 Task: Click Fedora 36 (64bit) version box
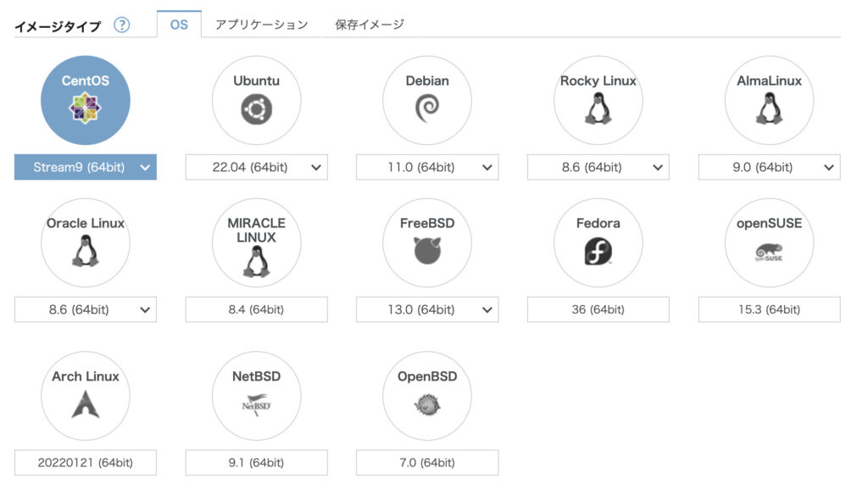598,309
